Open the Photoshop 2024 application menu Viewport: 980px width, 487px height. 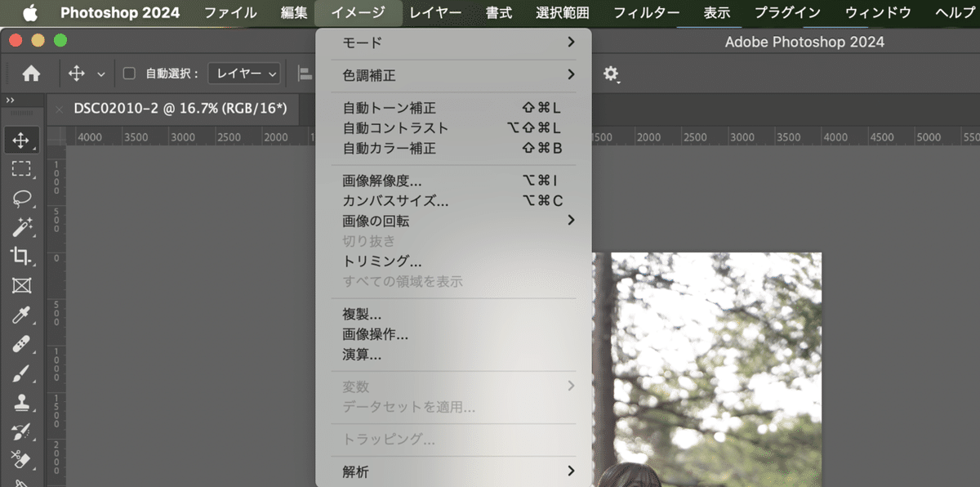[x=120, y=12]
